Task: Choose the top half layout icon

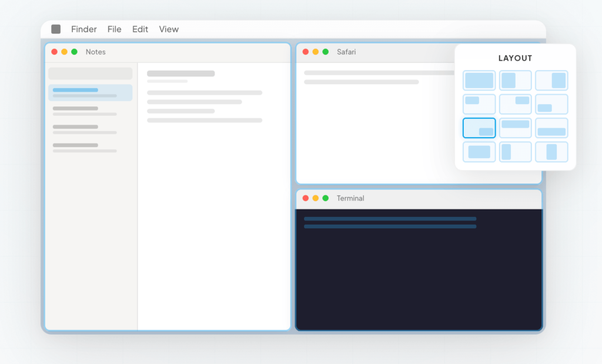Action: coord(515,128)
